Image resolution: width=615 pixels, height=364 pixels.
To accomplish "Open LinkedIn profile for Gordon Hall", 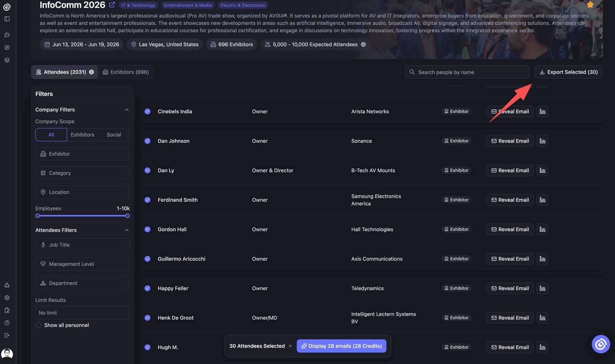I will [x=542, y=229].
